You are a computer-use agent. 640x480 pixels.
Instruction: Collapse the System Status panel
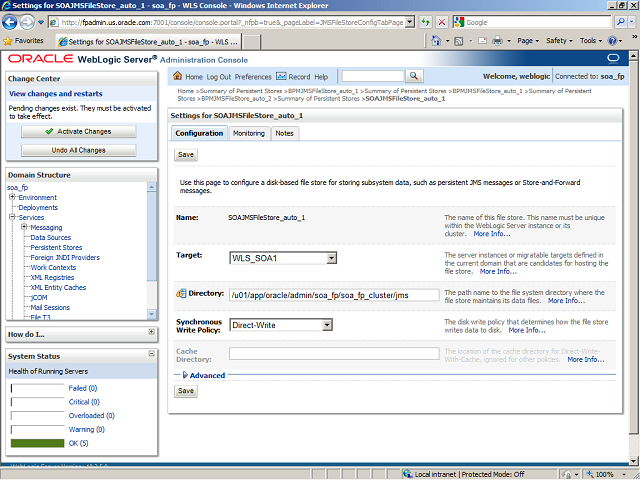[151, 356]
